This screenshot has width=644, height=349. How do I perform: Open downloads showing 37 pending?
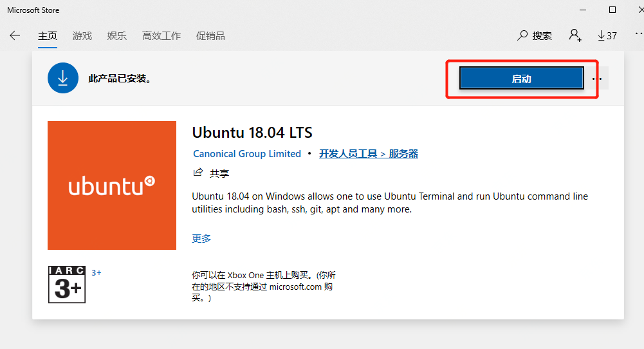(607, 36)
